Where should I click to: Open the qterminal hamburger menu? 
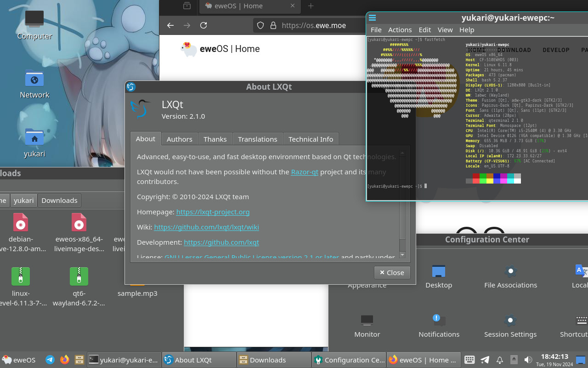click(372, 18)
